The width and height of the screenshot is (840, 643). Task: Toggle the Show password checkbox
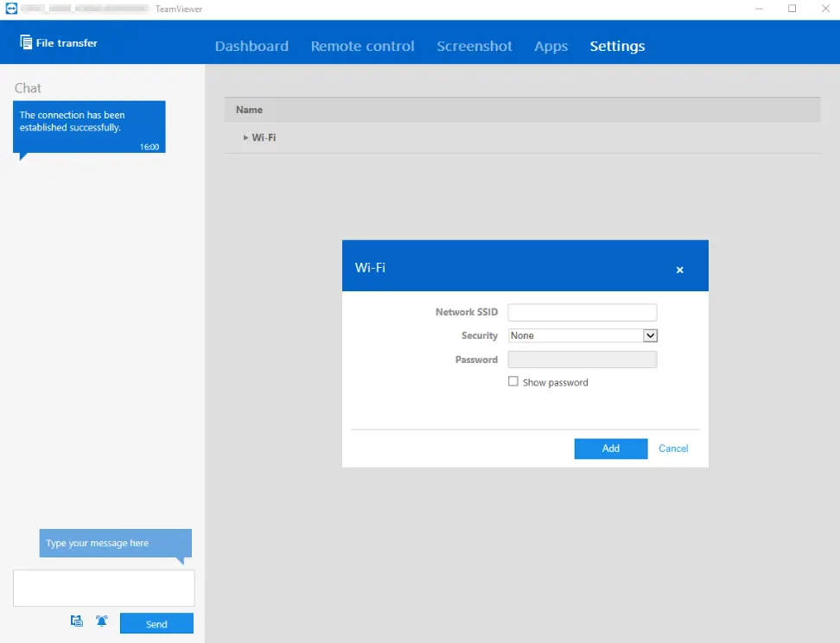(513, 381)
